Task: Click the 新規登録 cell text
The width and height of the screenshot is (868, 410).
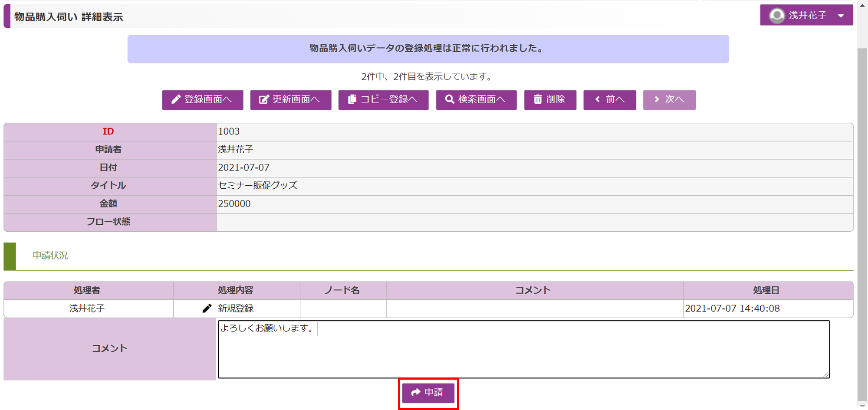Action: coord(235,308)
